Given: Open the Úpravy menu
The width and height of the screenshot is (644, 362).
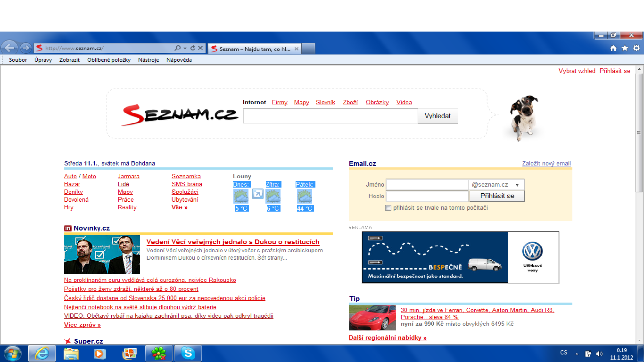Looking at the screenshot, I should pyautogui.click(x=43, y=60).
